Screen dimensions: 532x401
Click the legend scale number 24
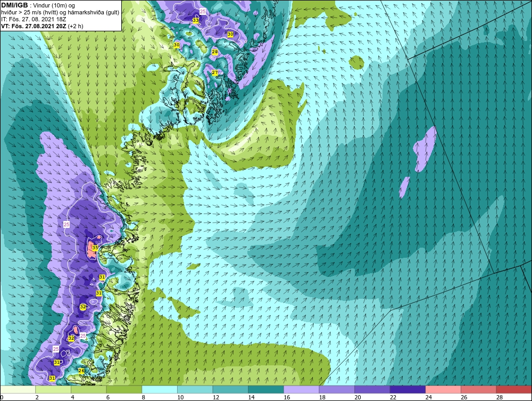point(428,397)
